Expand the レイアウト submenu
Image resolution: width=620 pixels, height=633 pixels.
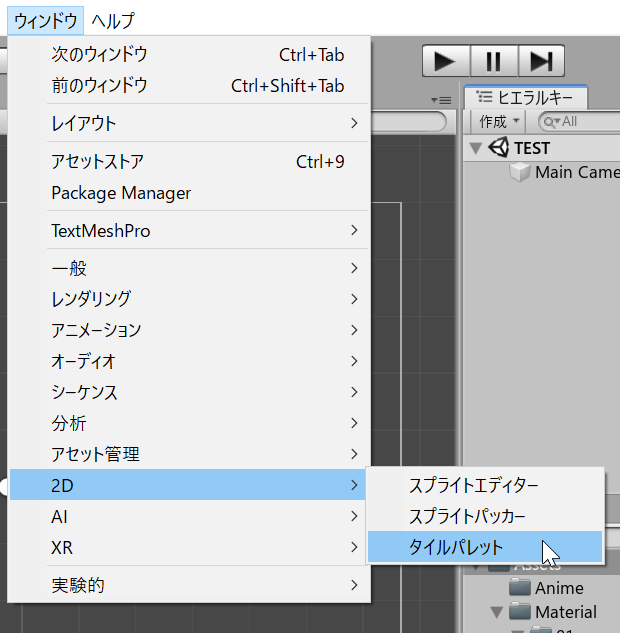pos(190,123)
